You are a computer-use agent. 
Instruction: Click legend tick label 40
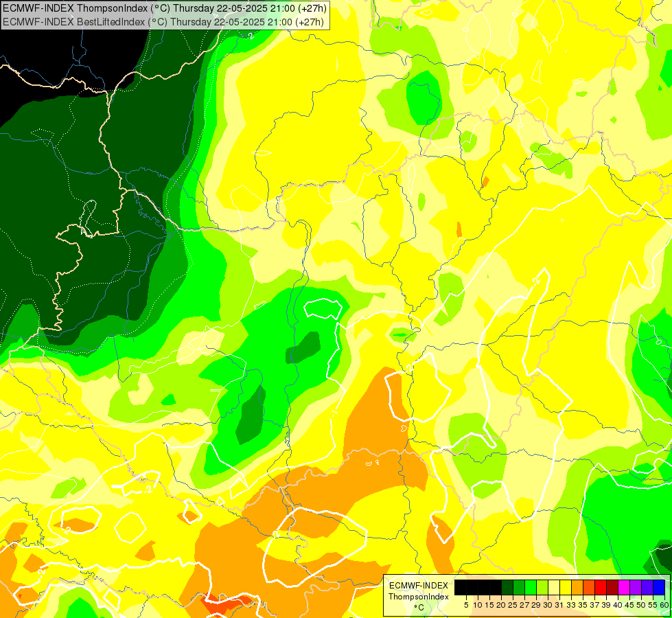click(618, 605)
